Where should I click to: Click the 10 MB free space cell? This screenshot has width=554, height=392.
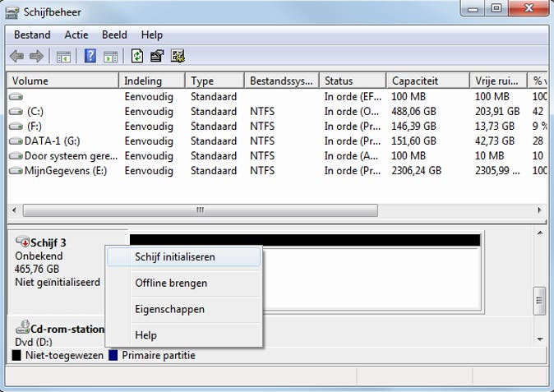489,156
